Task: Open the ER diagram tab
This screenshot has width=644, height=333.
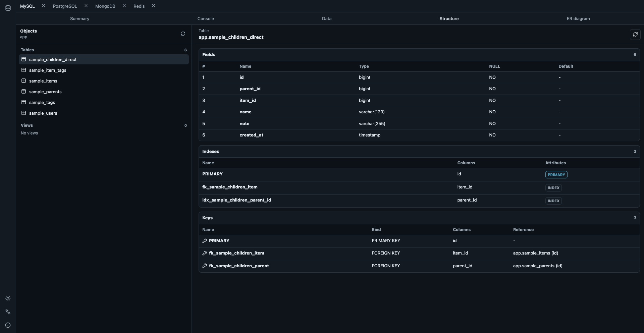Action: 578,19
